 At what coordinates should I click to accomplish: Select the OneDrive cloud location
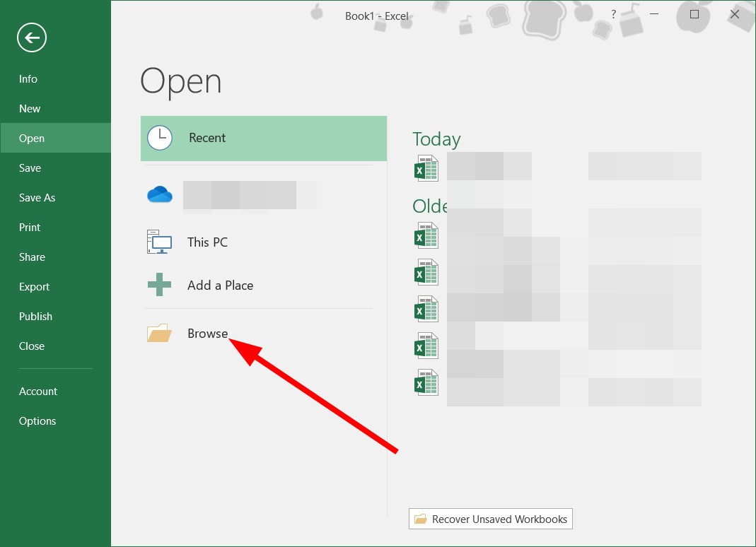click(160, 195)
